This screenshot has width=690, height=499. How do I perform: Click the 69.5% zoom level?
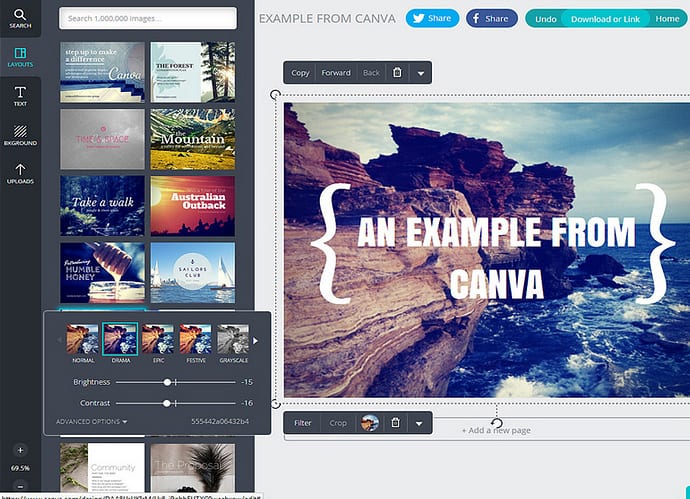pos(20,468)
